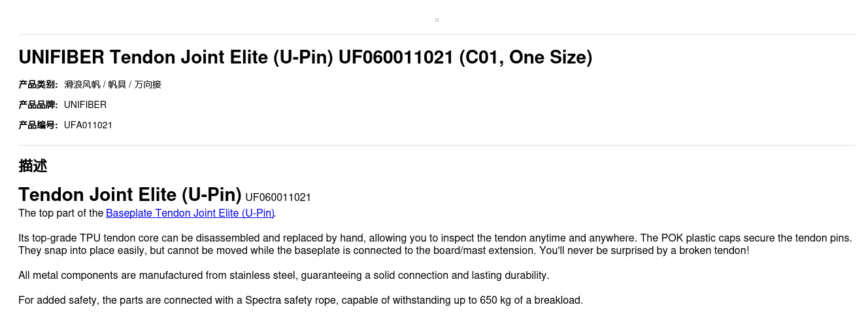The height and width of the screenshot is (326, 868).
Task: Click the 滑浪风帆 / 帆具 / 万向接 category text
Action: 112,84
